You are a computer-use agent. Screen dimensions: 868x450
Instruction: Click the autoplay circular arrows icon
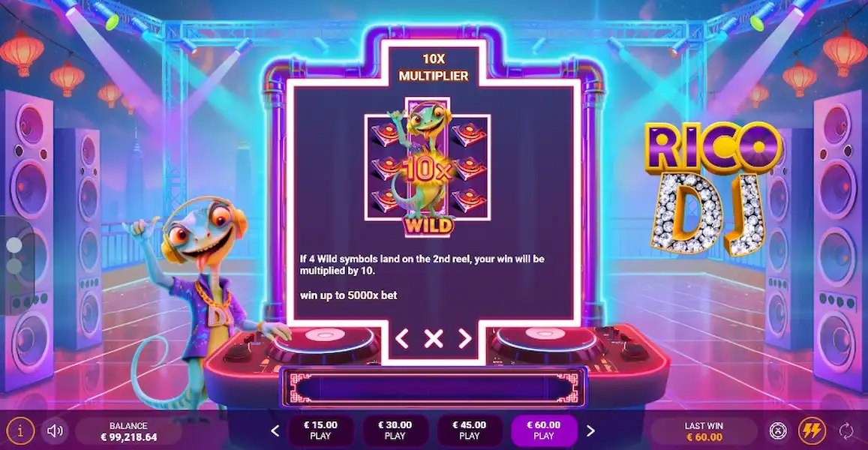coord(845,430)
